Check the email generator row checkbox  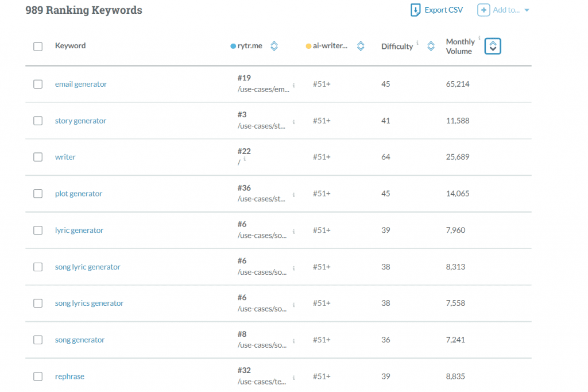pyautogui.click(x=38, y=84)
